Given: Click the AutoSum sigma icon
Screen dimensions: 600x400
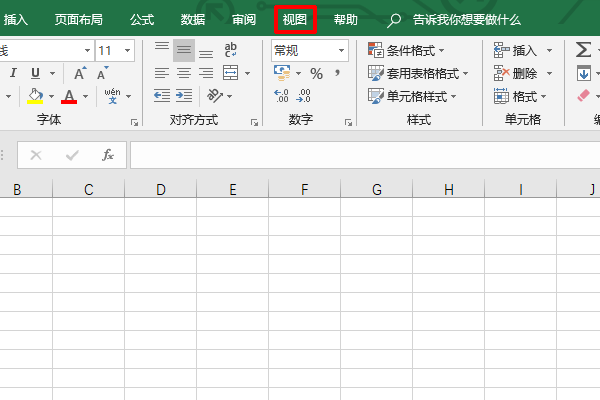Looking at the screenshot, I should (x=583, y=50).
